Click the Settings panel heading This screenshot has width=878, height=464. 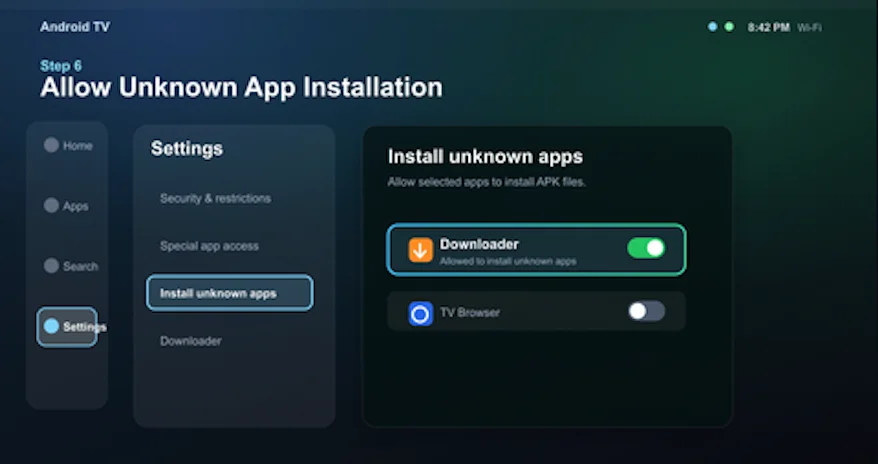[186, 148]
